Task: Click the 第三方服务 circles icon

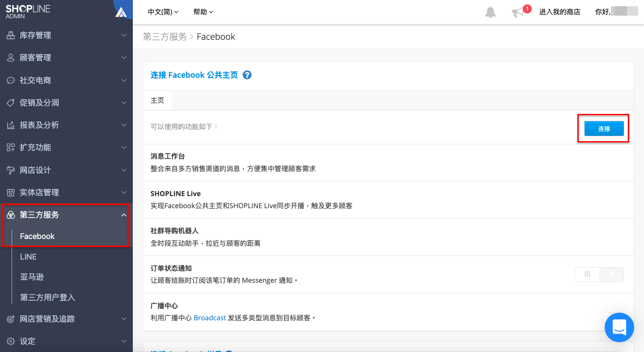Action: [x=11, y=215]
